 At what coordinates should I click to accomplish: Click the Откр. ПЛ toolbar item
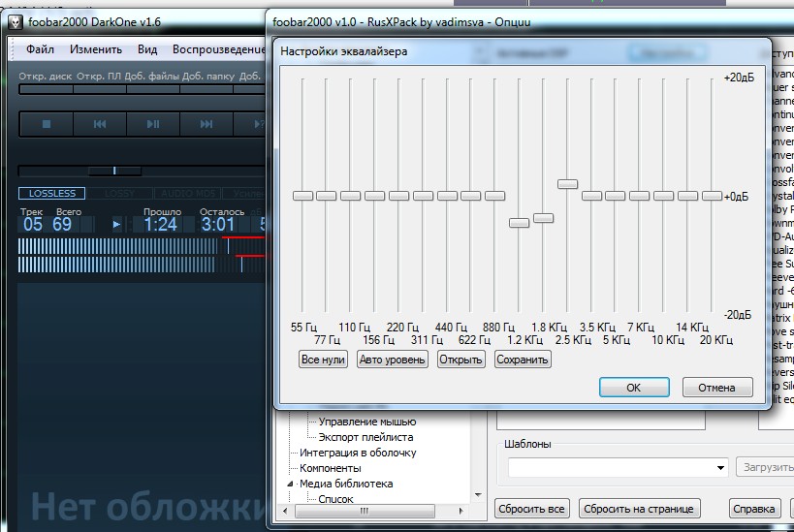(x=99, y=77)
